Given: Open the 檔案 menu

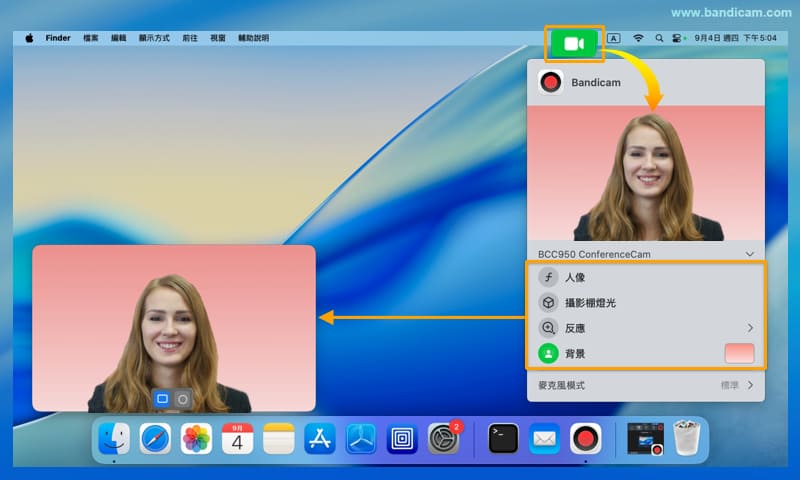Looking at the screenshot, I should 91,38.
